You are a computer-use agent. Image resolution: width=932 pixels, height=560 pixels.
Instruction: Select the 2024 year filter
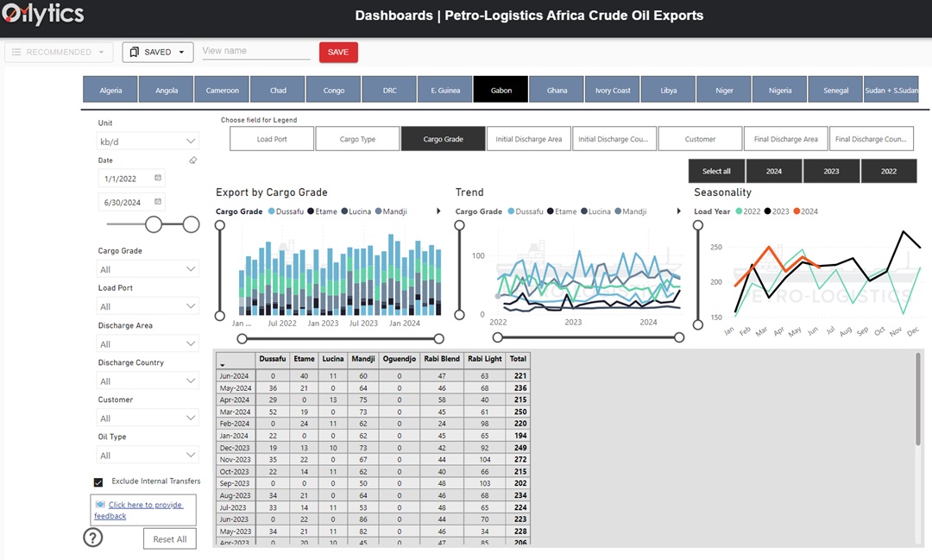(x=774, y=171)
